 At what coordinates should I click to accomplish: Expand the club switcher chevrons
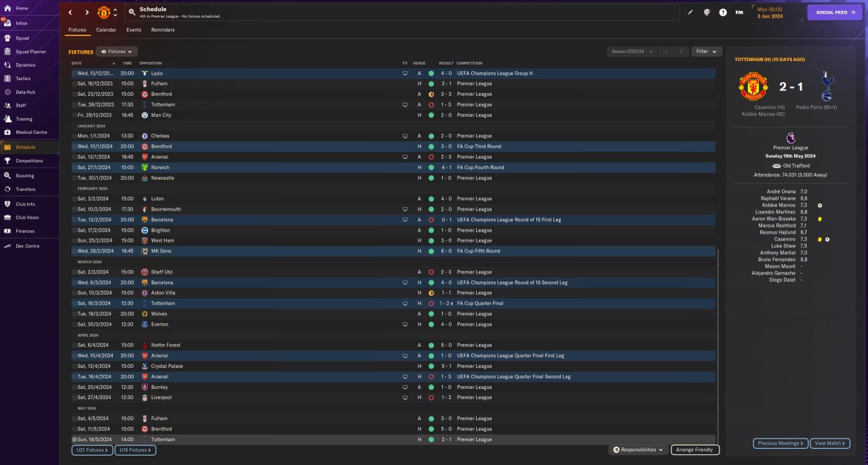(x=115, y=12)
